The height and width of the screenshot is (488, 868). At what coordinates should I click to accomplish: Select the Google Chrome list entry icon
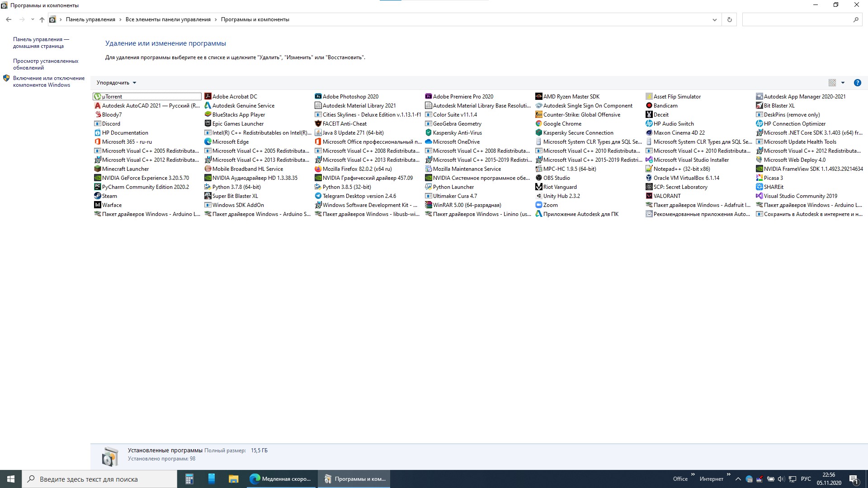pos(538,123)
